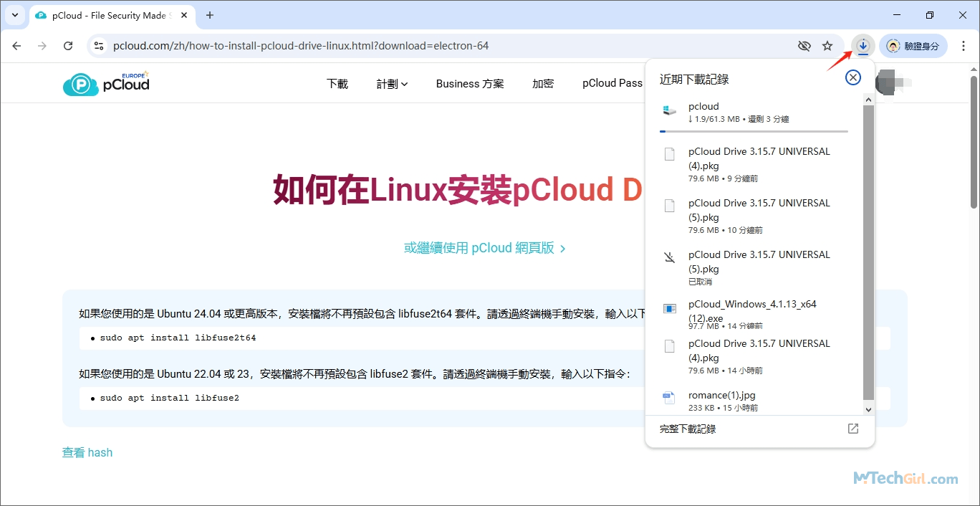
Task: Open the romance(1).jpg download
Action: pos(754,401)
